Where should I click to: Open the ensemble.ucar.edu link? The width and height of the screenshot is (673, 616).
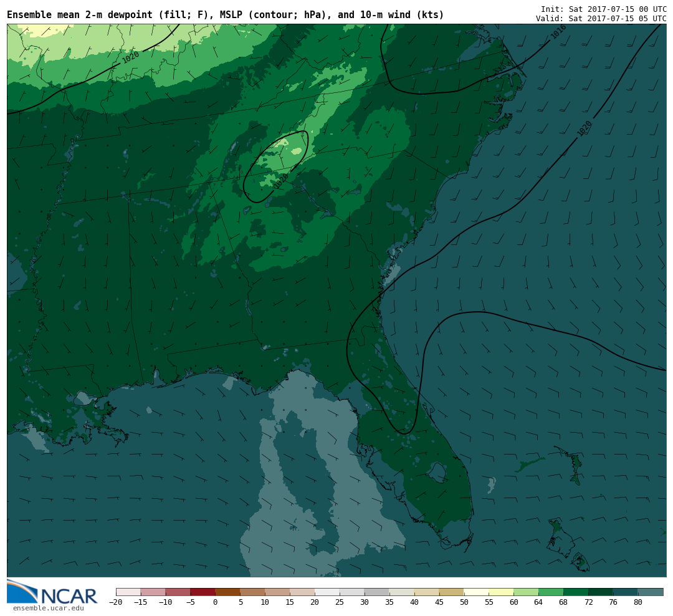point(49,608)
